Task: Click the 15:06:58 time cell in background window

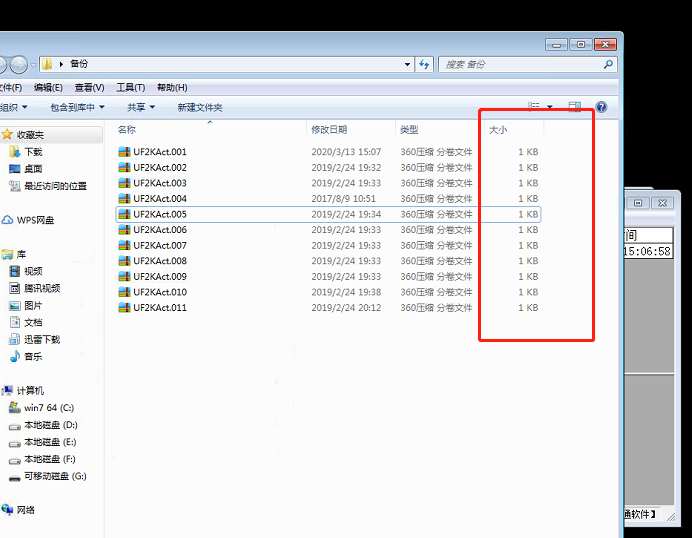Action: tap(648, 252)
